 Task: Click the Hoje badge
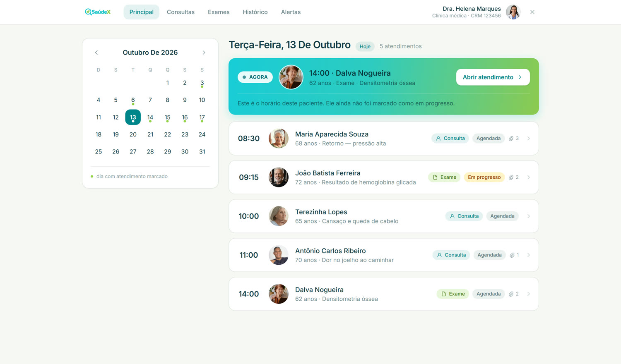(365, 46)
